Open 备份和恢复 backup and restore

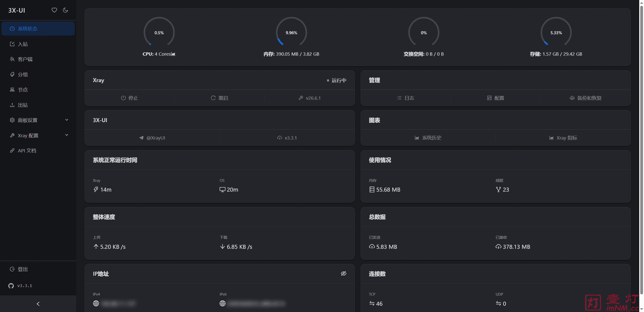(x=586, y=98)
